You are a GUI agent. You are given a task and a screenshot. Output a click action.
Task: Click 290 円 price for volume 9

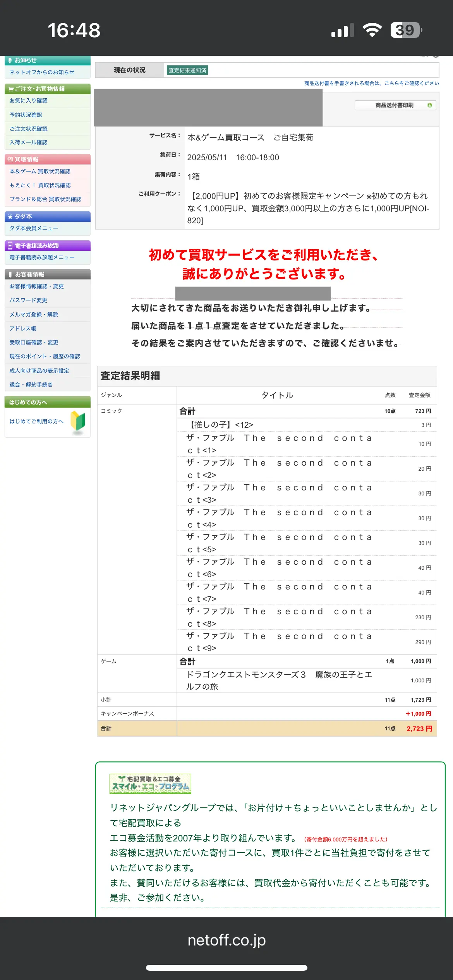(x=423, y=642)
